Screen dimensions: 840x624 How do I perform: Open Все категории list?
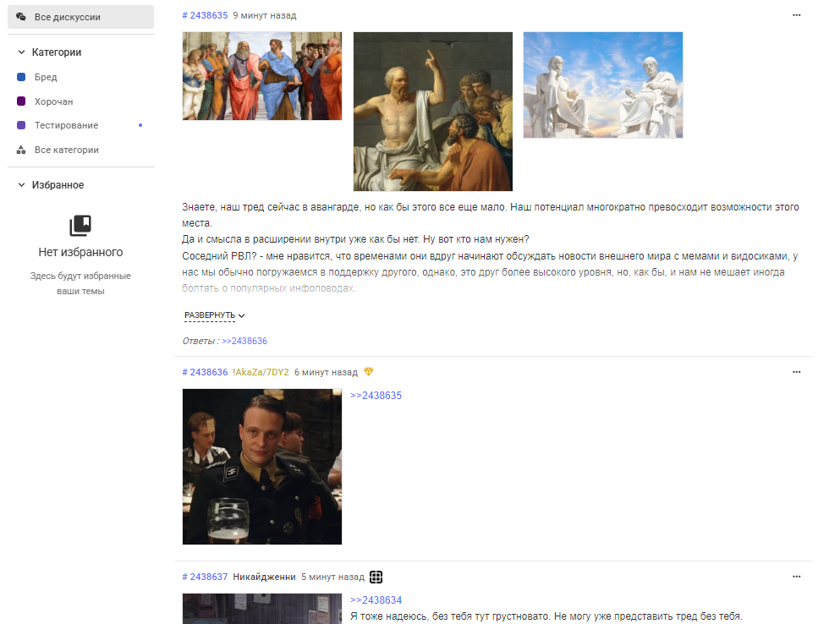tap(67, 150)
